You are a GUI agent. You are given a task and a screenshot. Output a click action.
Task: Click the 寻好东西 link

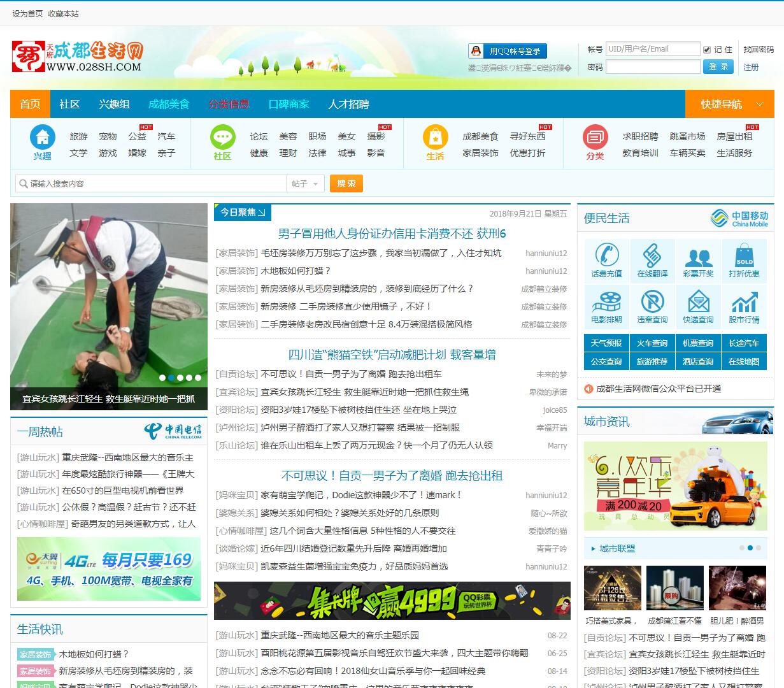[527, 136]
